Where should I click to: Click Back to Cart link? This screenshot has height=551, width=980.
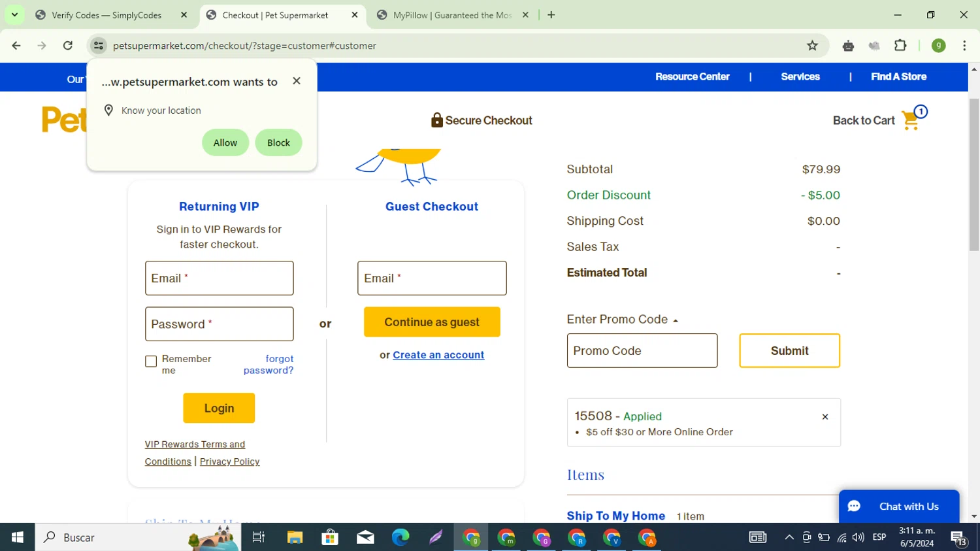864,120
